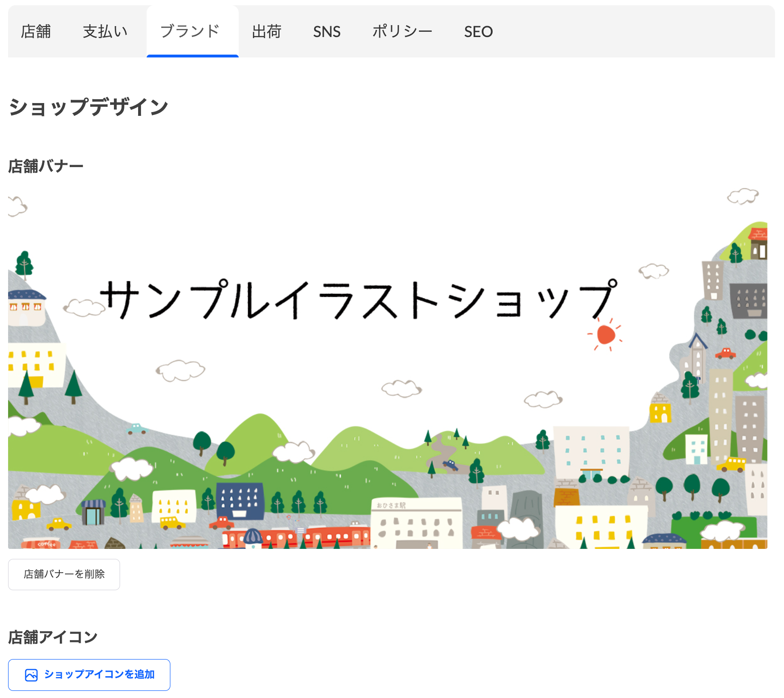Click the おひさま駅 station building

point(416,522)
